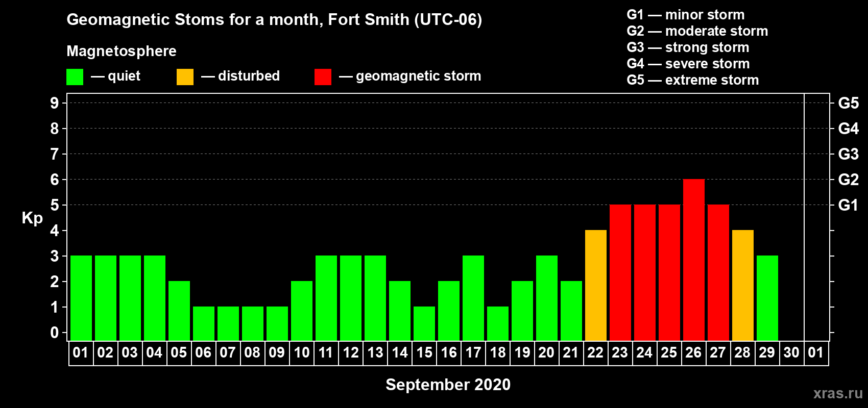Click the Kp axis value '0'

pos(55,333)
